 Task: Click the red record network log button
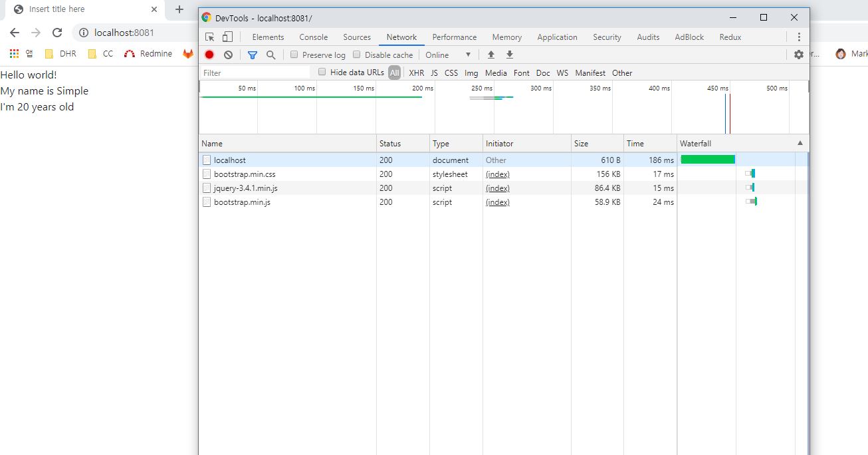pos(209,55)
